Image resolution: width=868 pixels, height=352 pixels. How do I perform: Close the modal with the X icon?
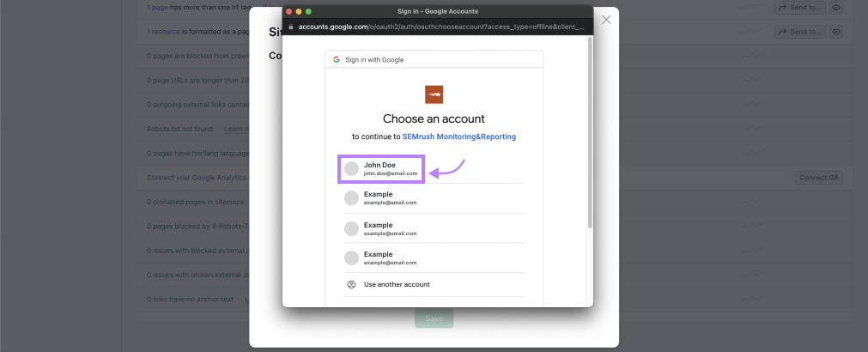(606, 19)
